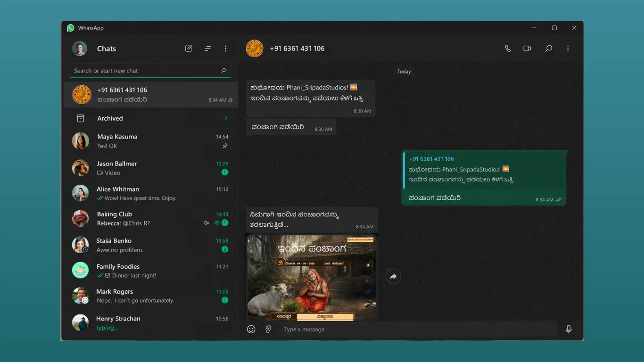Click the contact avatar in chat header
The height and width of the screenshot is (362, 644).
[255, 49]
